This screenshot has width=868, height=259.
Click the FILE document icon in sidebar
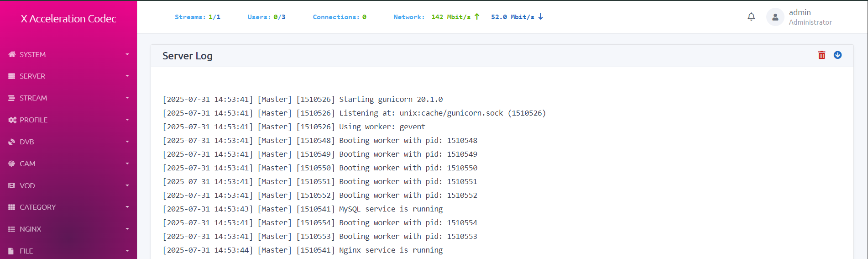pos(11,251)
